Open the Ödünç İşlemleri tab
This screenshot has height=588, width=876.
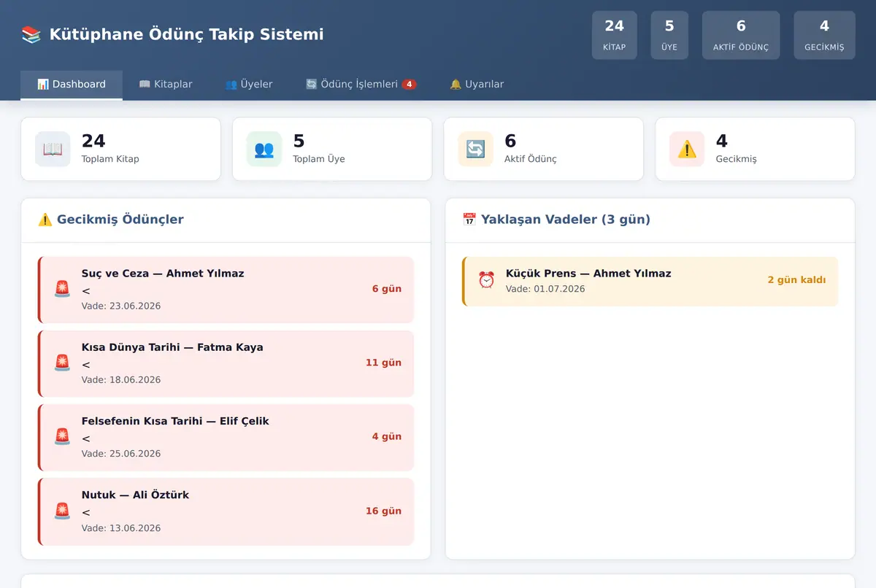(361, 85)
